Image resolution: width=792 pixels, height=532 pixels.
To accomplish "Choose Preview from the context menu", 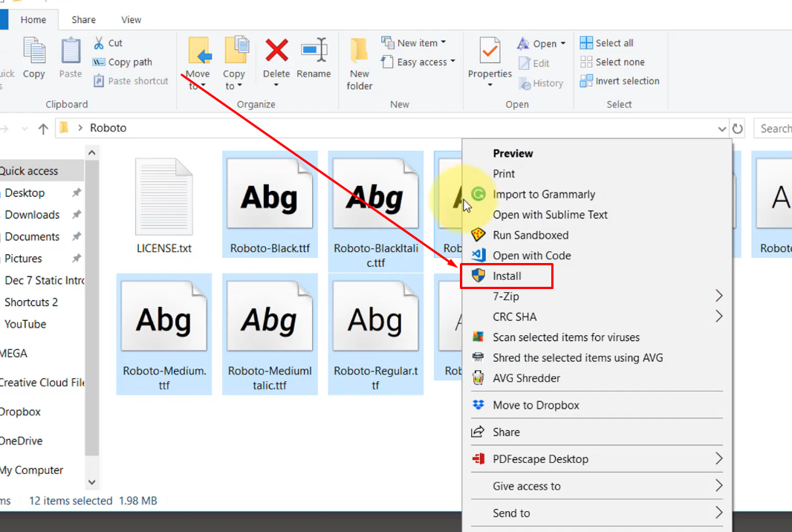I will tap(513, 153).
